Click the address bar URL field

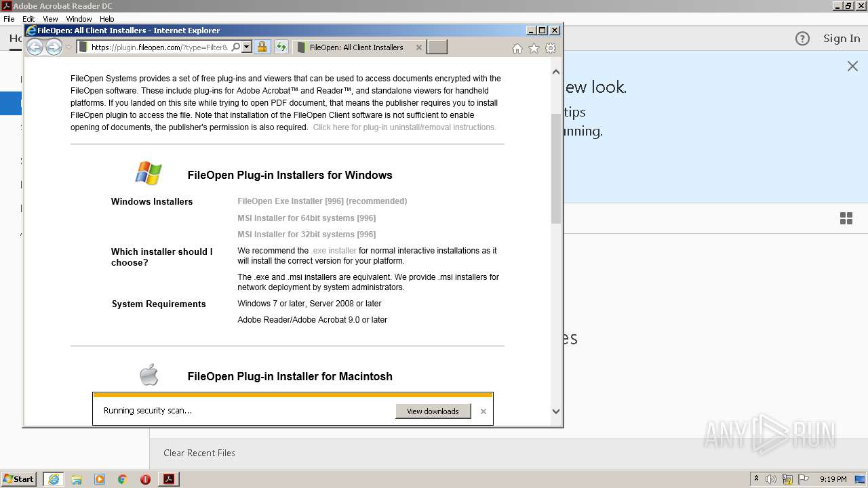[x=159, y=47]
